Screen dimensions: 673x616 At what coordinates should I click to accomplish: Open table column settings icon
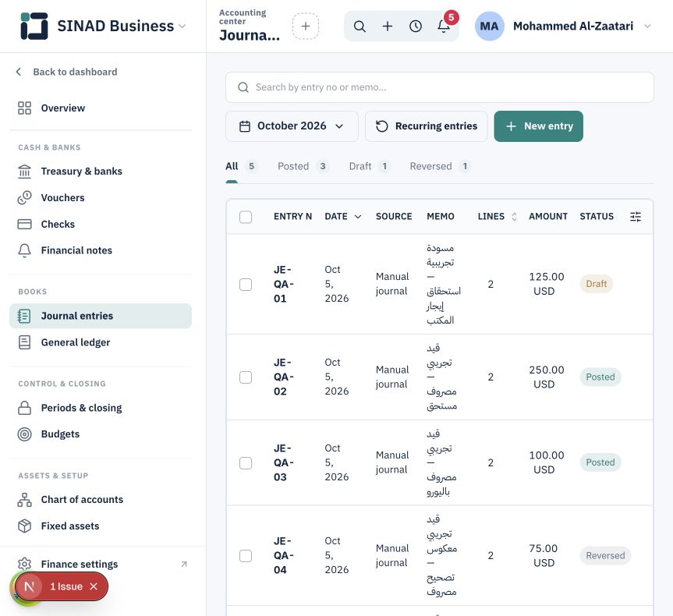click(x=636, y=216)
